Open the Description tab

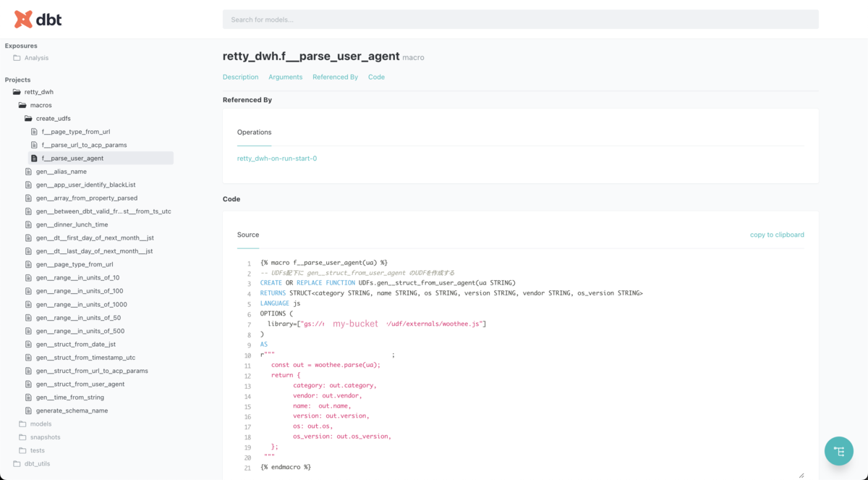[x=240, y=77]
